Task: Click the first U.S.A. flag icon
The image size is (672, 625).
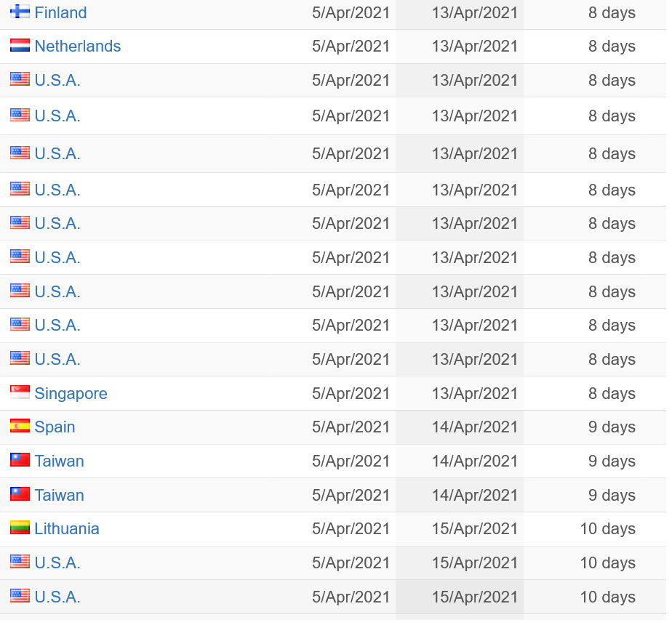Action: pos(20,79)
